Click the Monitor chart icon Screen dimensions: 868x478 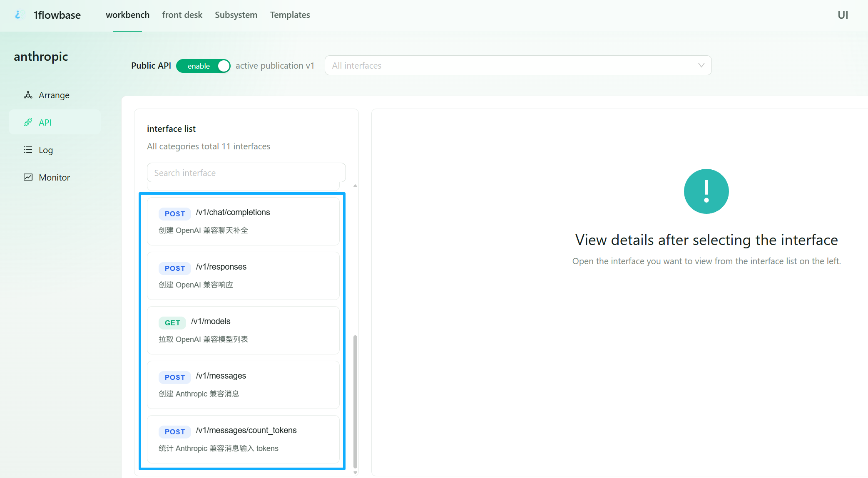tap(28, 177)
